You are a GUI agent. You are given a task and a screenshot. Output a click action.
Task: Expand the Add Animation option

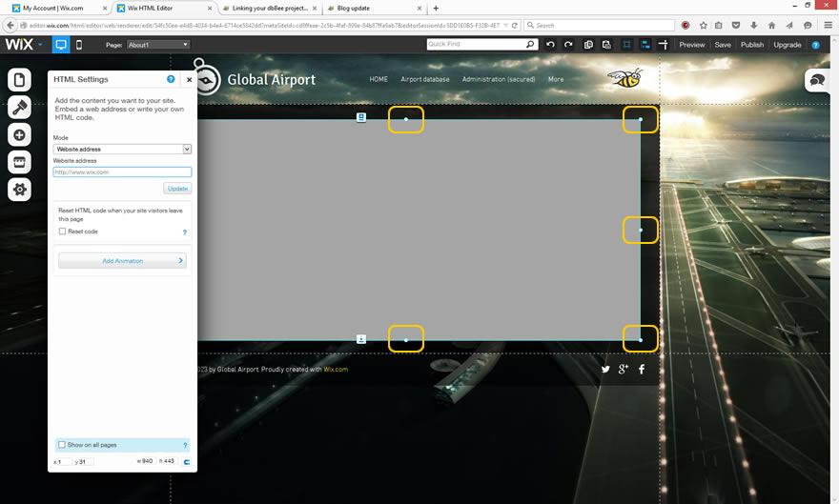123,261
